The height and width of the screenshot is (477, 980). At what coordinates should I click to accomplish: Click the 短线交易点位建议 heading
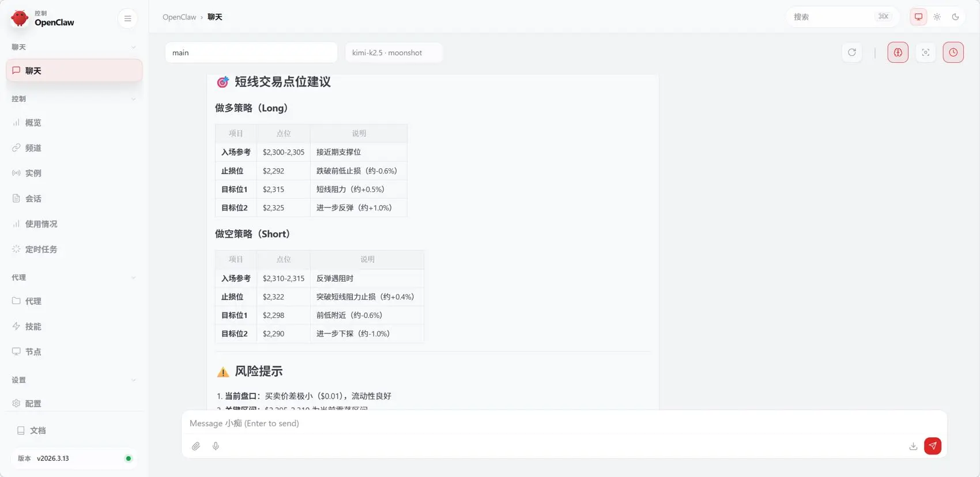(282, 82)
